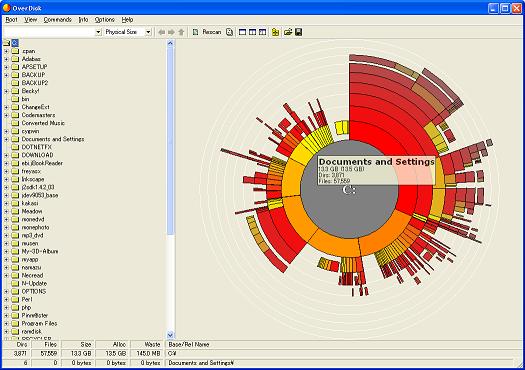
Task: Select the ChangeExt folder label
Action: [35, 107]
